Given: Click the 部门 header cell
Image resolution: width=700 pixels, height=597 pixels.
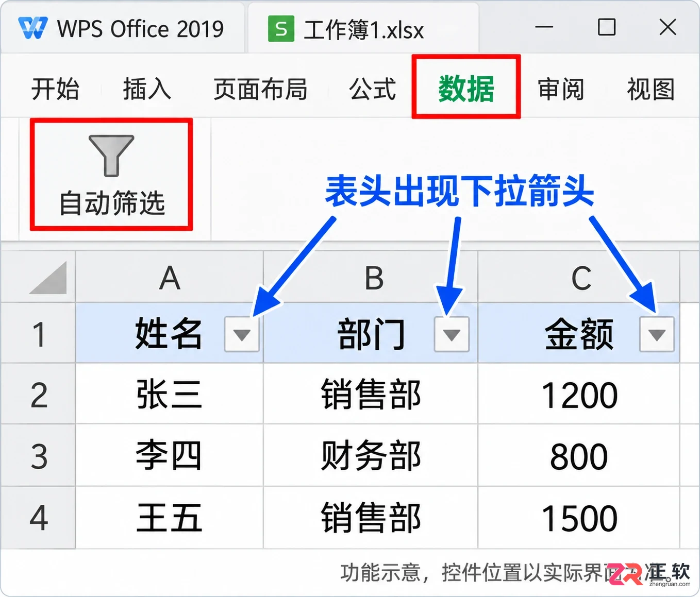Looking at the screenshot, I should pyautogui.click(x=371, y=333).
